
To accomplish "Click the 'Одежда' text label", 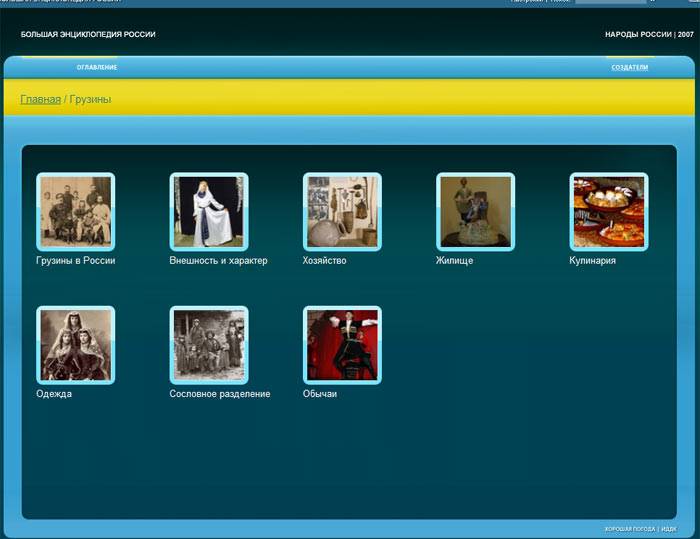I will 54,394.
